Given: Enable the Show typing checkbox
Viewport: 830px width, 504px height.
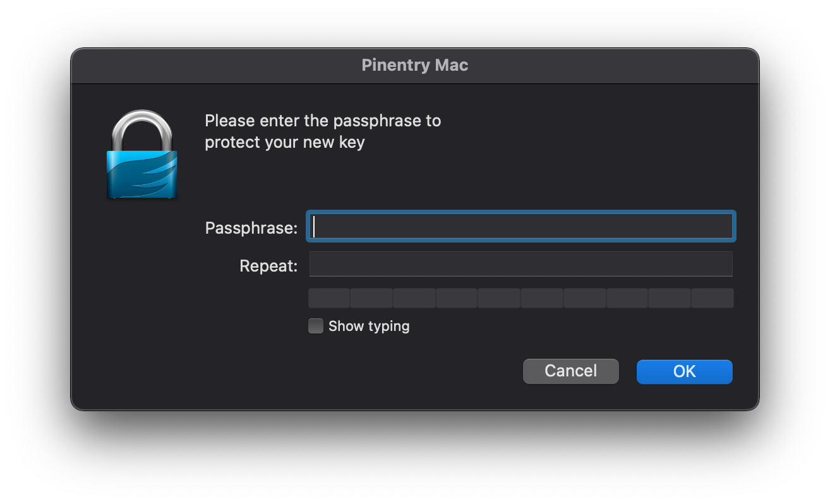Looking at the screenshot, I should pyautogui.click(x=316, y=326).
